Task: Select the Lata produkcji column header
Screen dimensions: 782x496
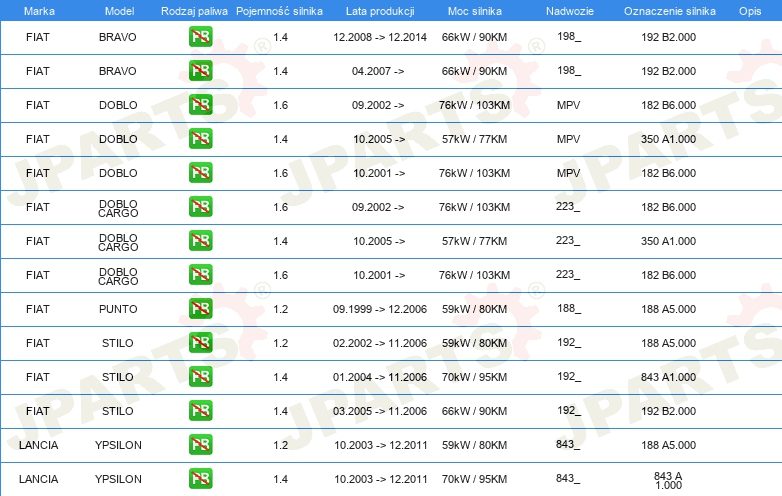Action: click(380, 11)
